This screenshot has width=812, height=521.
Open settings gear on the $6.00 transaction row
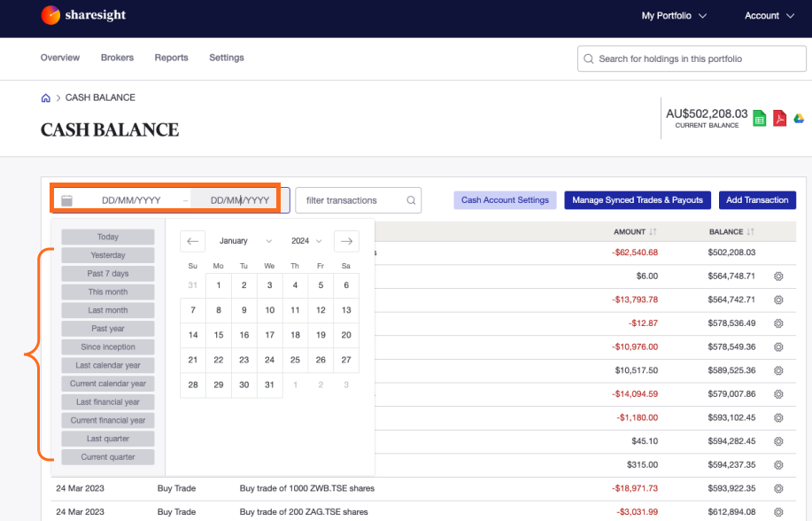[x=777, y=276]
